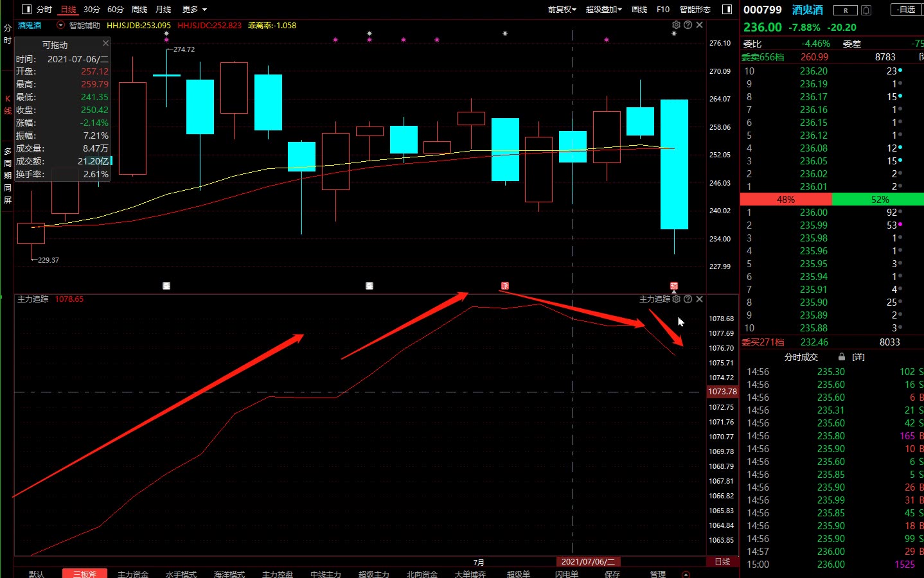Screen dimensions: 924x578
Task: Select the 中线主力 indicator tab
Action: point(326,574)
